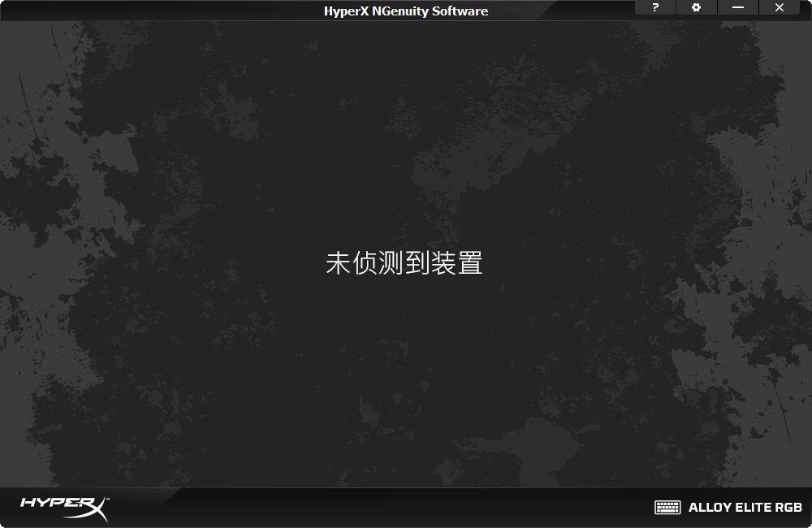Click the HyperX logo in the footer
Viewport: 812px width, 528px height.
tap(65, 509)
